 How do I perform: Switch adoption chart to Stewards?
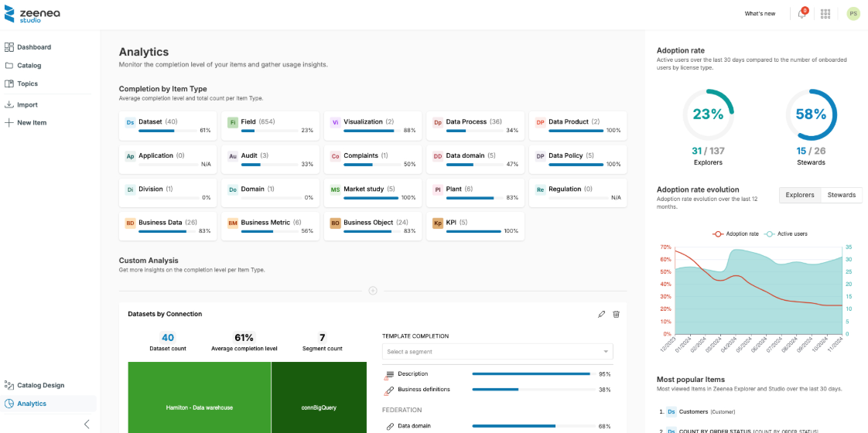(x=841, y=195)
